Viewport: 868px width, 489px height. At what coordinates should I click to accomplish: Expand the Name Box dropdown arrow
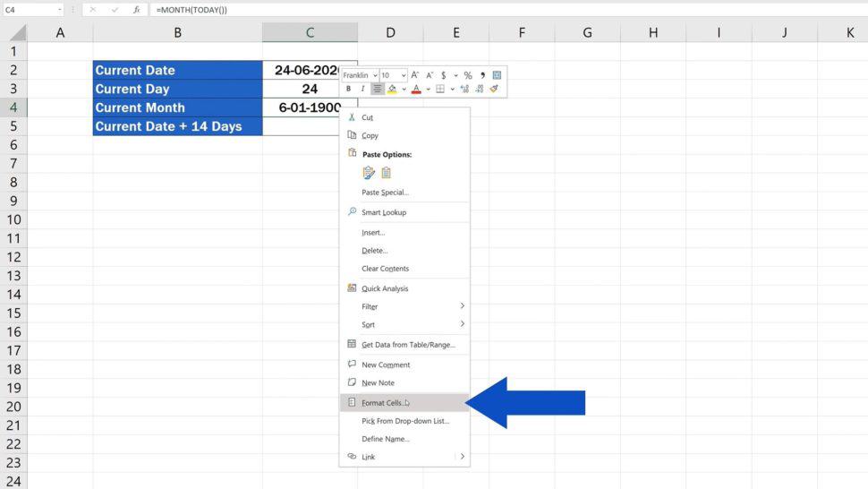pos(60,9)
